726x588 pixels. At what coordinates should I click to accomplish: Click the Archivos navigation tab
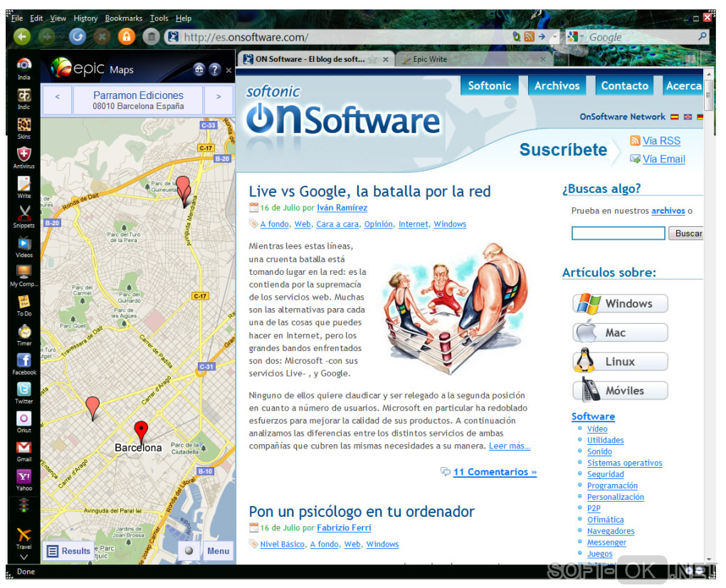(557, 85)
